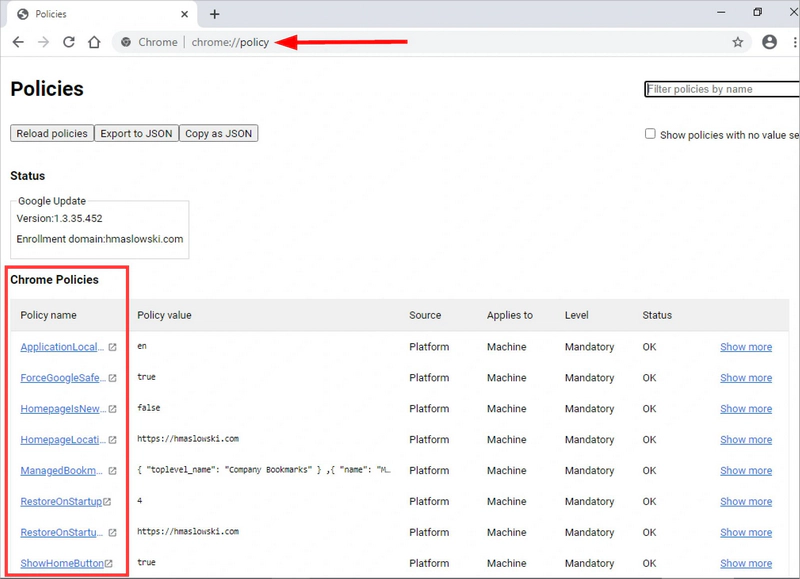
Task: Focus the Filter policies by name field
Action: tap(721, 89)
